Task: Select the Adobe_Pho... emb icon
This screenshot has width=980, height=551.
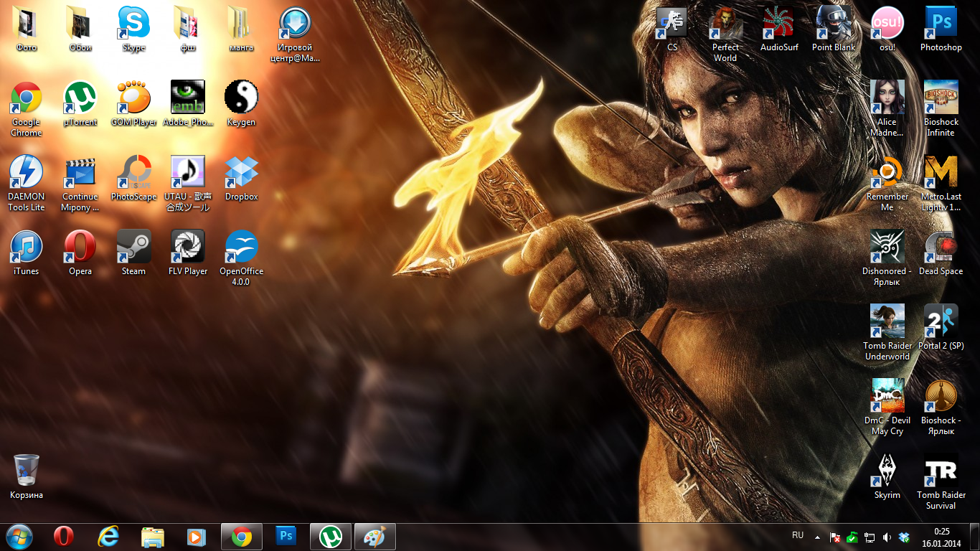Action: point(187,103)
